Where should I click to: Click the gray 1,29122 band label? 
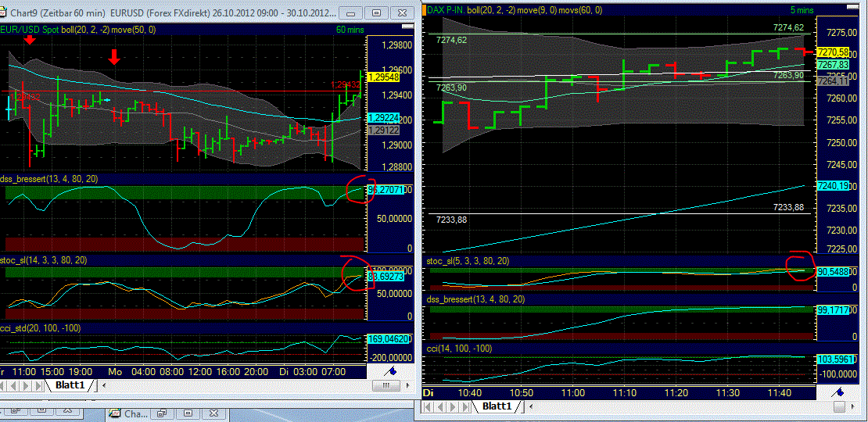point(384,130)
